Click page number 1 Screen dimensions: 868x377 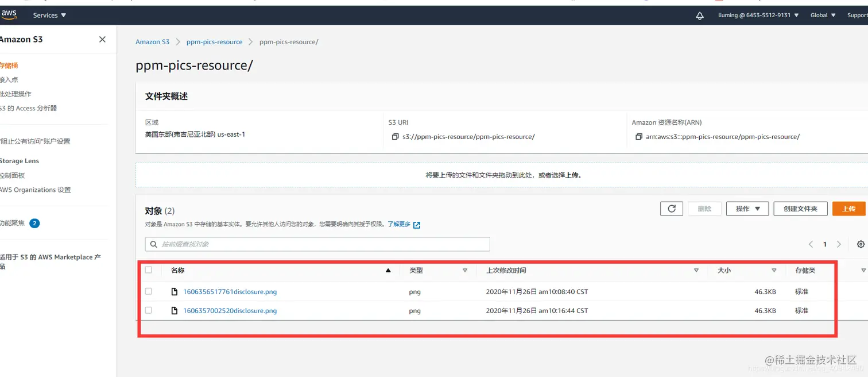click(x=825, y=244)
